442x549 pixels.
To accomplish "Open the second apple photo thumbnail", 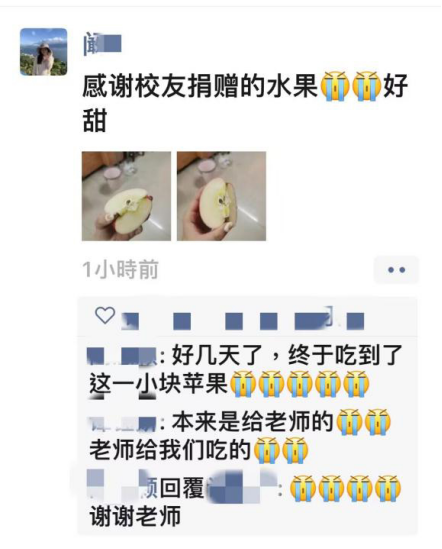I will pos(221,196).
